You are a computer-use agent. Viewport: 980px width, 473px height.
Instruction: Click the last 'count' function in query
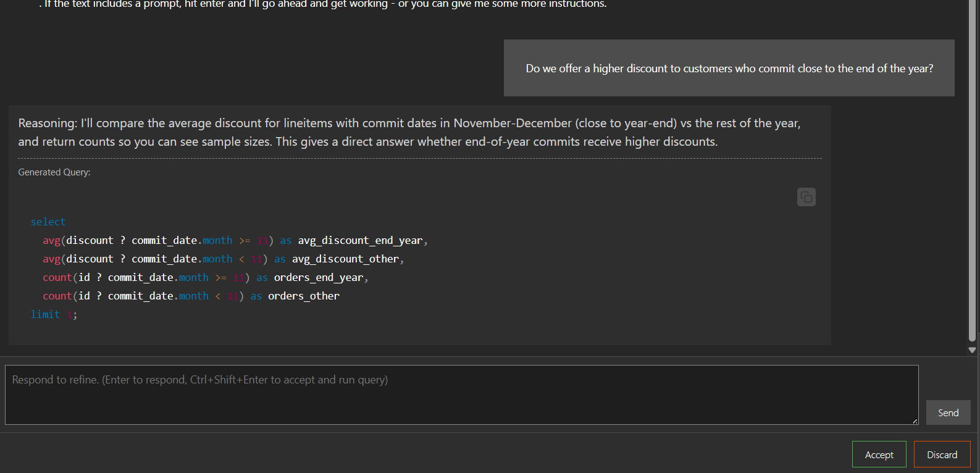pyautogui.click(x=57, y=296)
